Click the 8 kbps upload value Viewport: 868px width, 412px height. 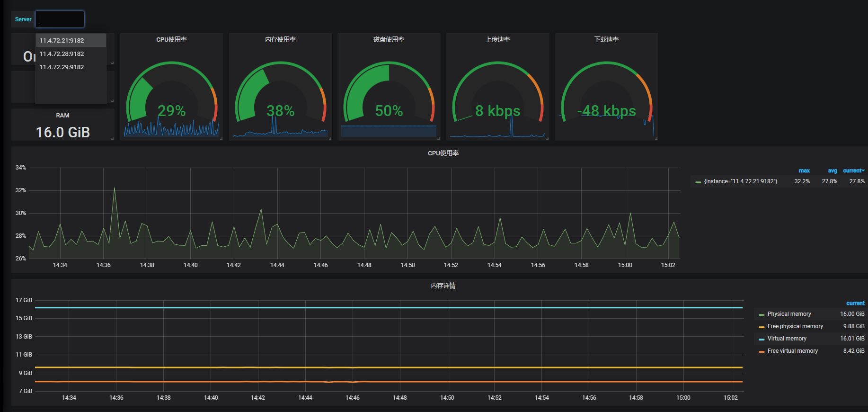point(498,111)
